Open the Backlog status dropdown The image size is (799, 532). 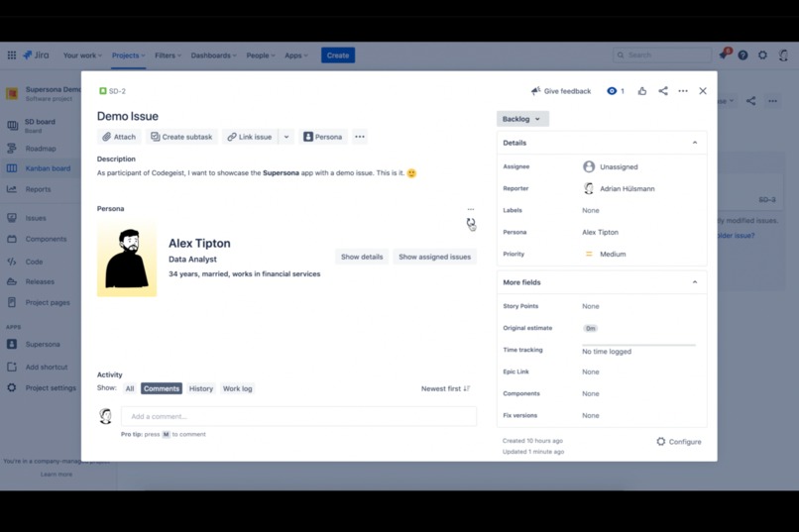point(522,119)
